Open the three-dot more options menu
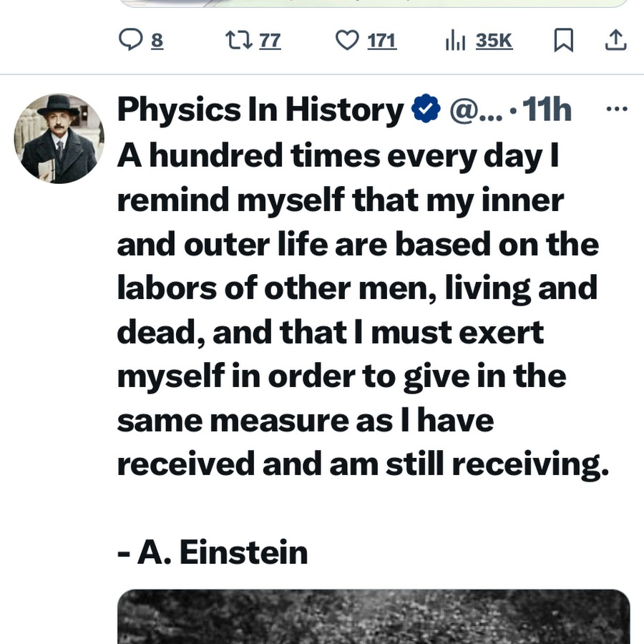Image resolution: width=644 pixels, height=644 pixels. [x=616, y=109]
